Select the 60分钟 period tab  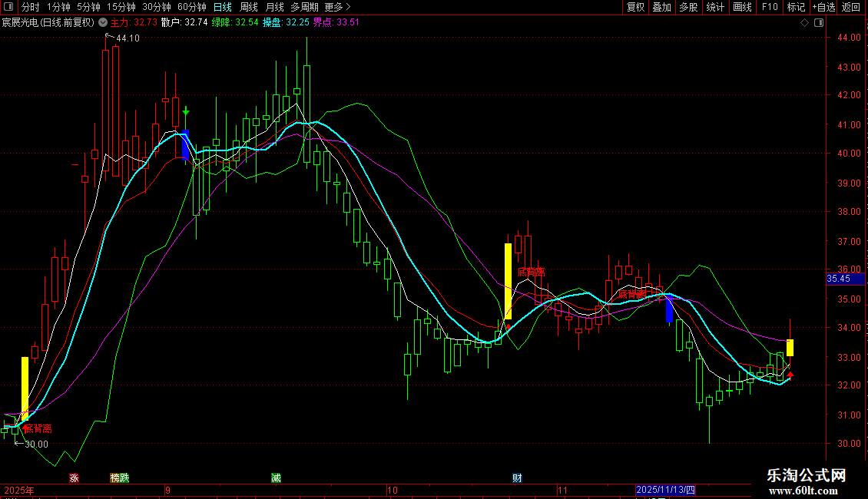click(191, 7)
